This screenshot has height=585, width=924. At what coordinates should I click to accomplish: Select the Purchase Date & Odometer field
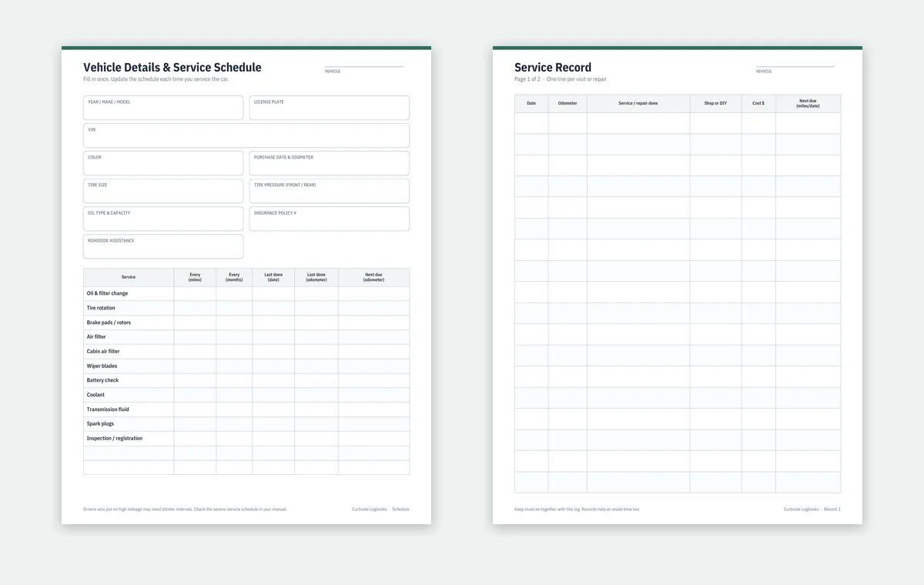(x=330, y=163)
